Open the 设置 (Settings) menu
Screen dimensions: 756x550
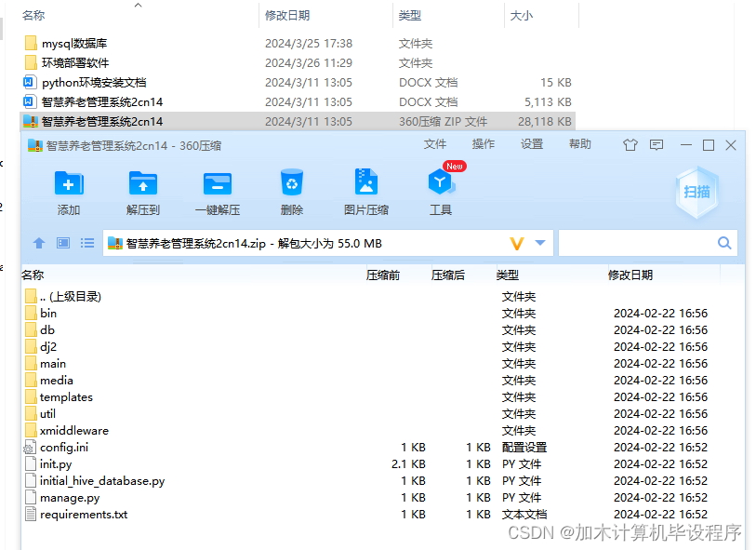(x=530, y=144)
